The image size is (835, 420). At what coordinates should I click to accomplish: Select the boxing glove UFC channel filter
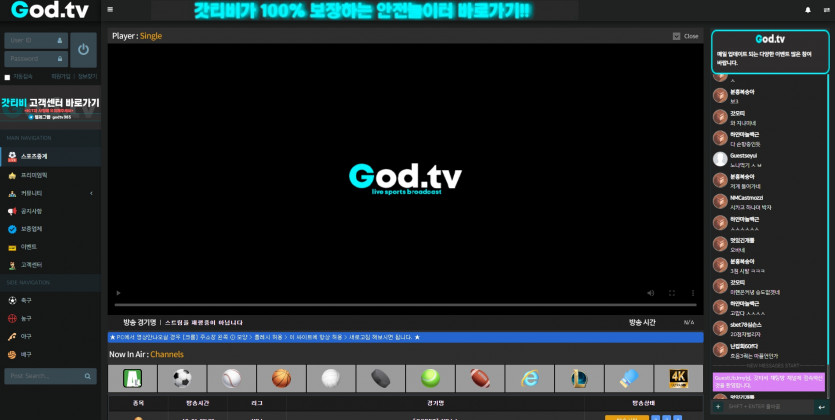coord(629,378)
